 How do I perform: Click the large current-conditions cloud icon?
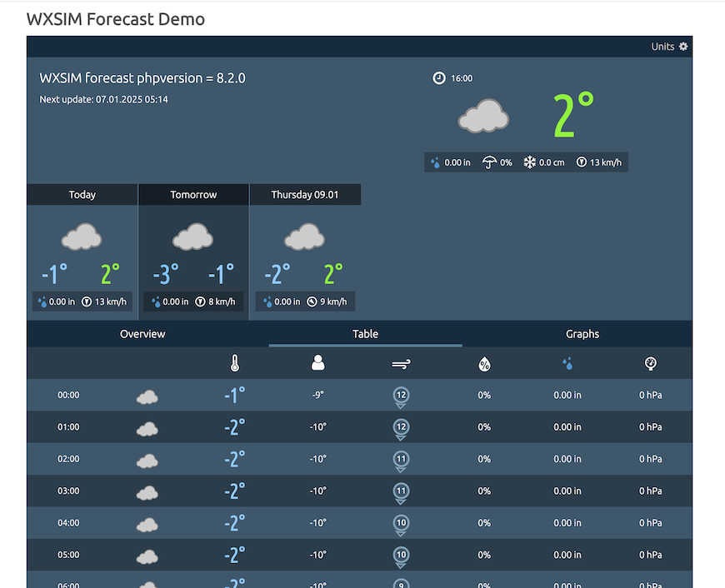pyautogui.click(x=483, y=116)
